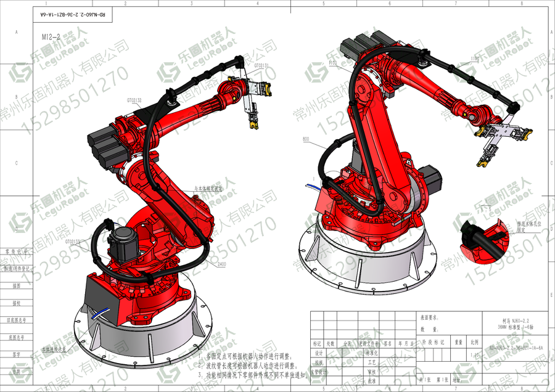The width and height of the screenshot is (555, 392).
Task: Click the 比例 header cell
Action: click(x=475, y=343)
